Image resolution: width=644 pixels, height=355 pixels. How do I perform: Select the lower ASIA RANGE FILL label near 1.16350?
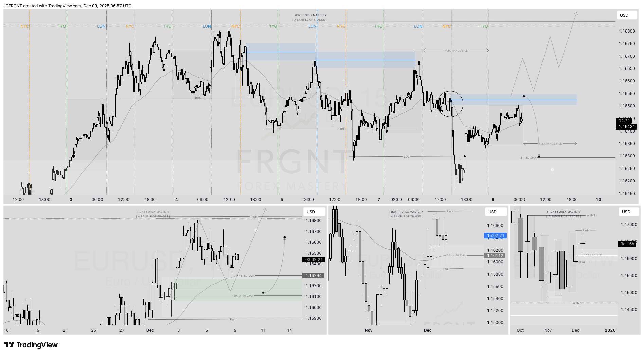tap(550, 144)
